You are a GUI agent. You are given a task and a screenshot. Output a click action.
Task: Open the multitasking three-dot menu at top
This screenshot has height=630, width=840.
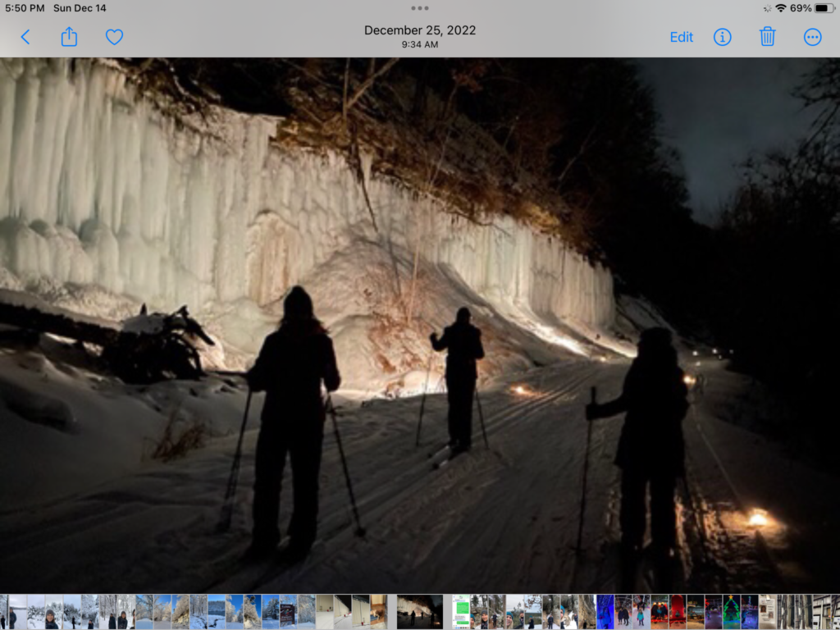pyautogui.click(x=420, y=8)
